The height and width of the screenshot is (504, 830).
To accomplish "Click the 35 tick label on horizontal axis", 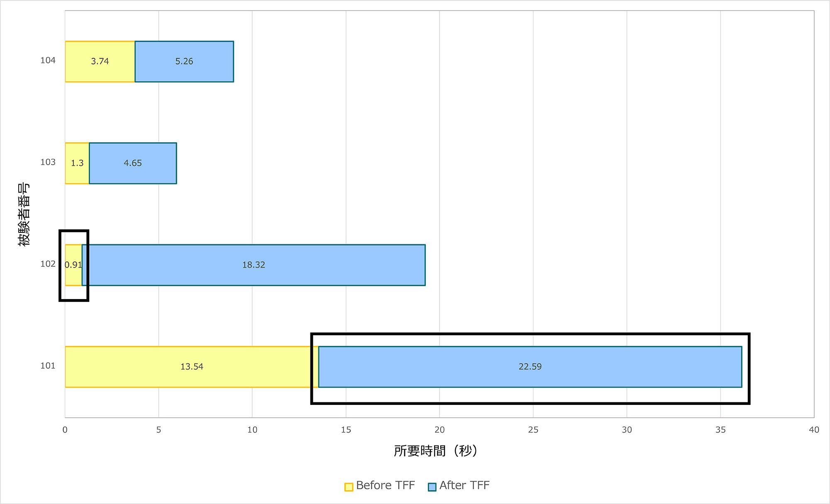I will pyautogui.click(x=720, y=430).
